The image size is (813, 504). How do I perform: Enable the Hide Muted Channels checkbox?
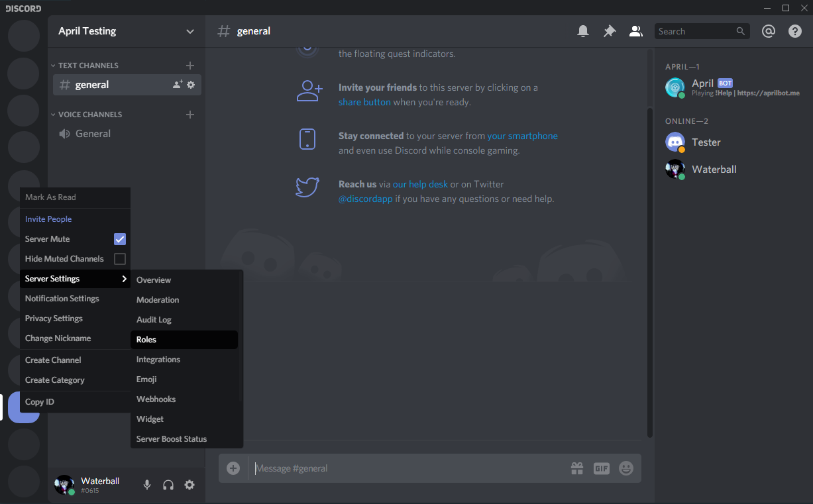(x=120, y=258)
